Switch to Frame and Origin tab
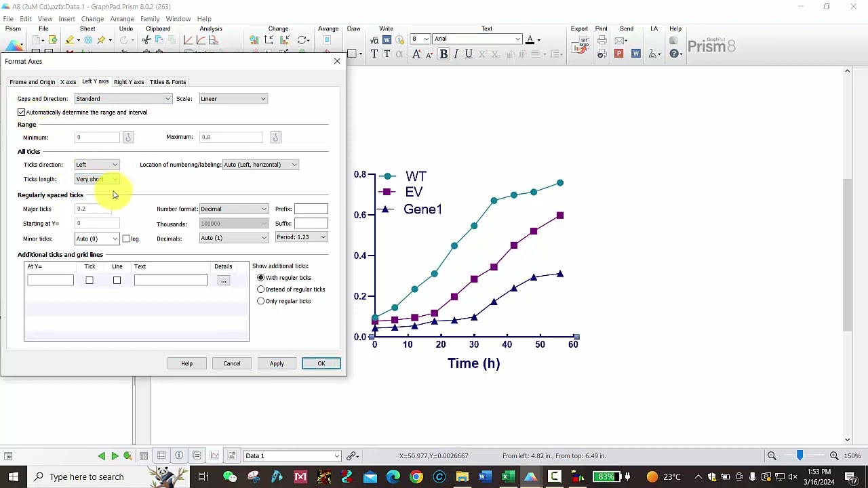This screenshot has height=488, width=868. point(33,82)
